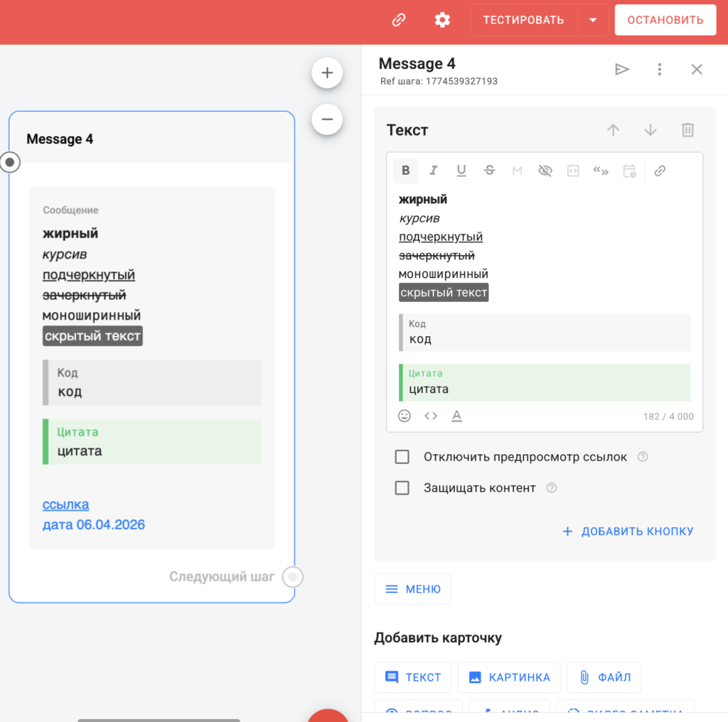The width and height of the screenshot is (728, 722).
Task: Insert quote block with quote icon
Action: (x=601, y=171)
